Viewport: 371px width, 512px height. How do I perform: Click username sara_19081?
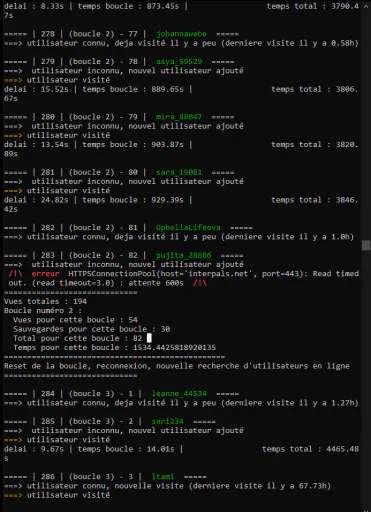point(179,172)
